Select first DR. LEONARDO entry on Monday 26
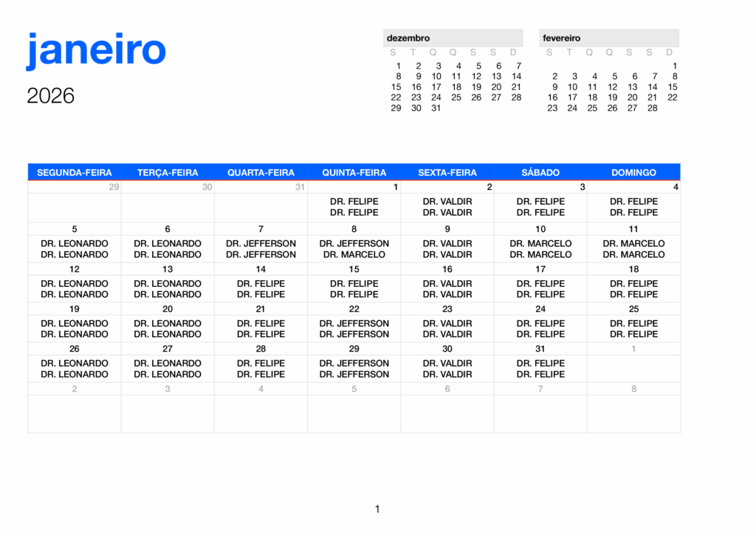 tap(75, 363)
